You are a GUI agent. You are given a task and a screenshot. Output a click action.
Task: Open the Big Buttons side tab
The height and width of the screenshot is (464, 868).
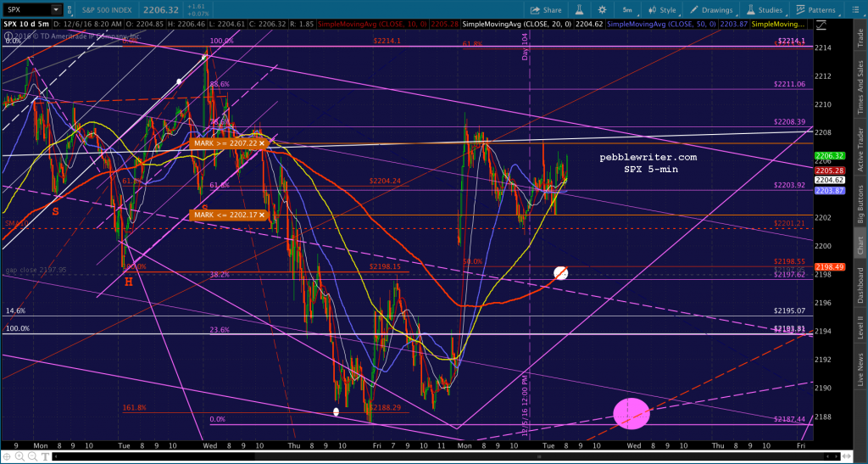[x=861, y=204]
